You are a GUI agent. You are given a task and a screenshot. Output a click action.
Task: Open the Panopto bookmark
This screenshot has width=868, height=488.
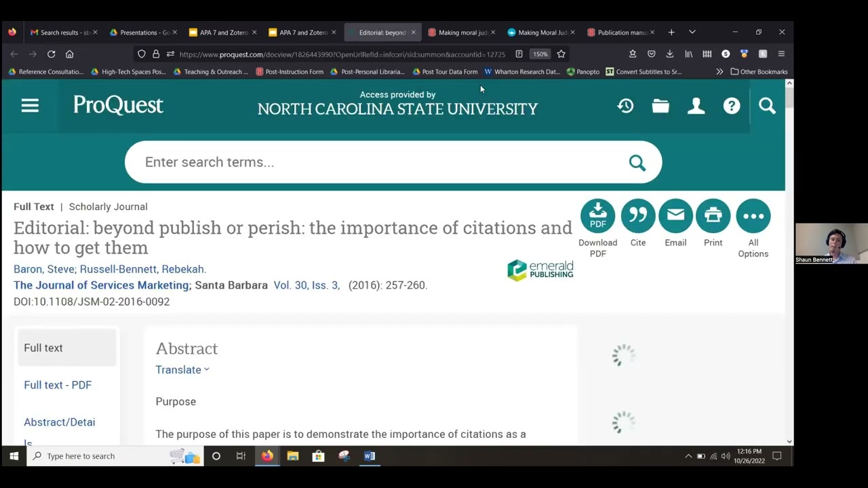(x=583, y=71)
